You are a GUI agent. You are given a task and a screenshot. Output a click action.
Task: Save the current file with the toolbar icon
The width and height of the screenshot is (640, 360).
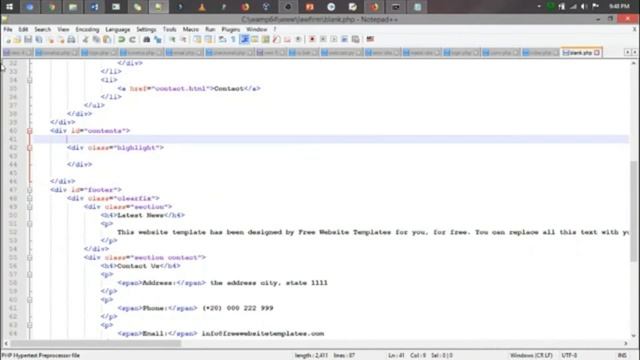[x=28, y=40]
